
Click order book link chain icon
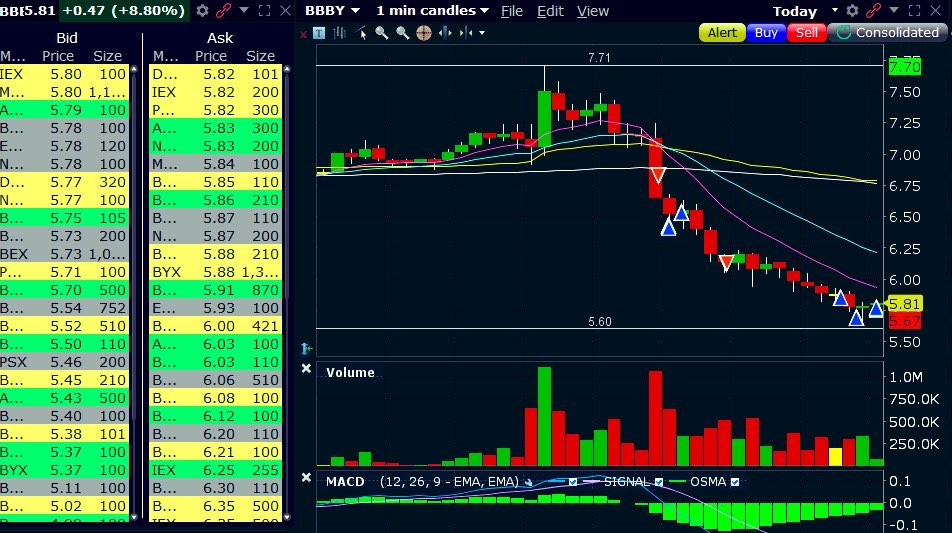[x=223, y=10]
